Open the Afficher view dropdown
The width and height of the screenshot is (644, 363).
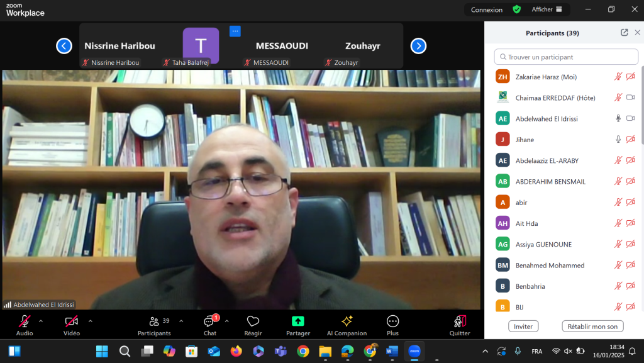546,9
